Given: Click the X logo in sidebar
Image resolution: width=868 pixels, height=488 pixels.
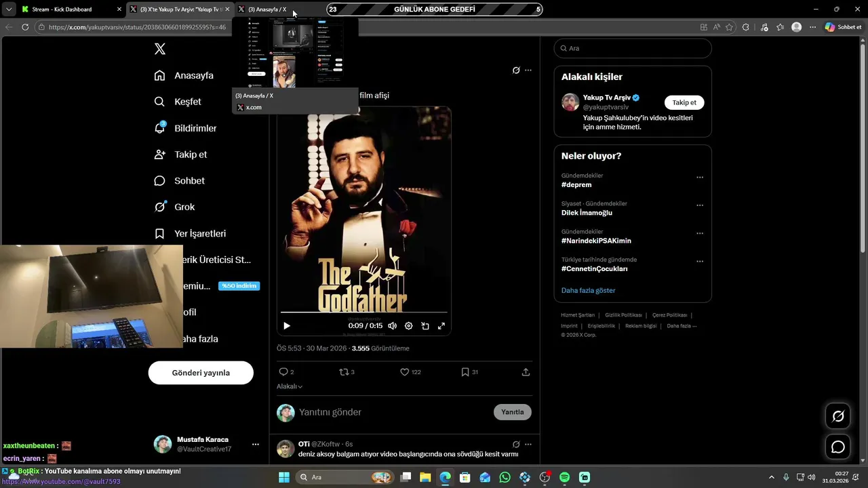Looking at the screenshot, I should (x=160, y=49).
